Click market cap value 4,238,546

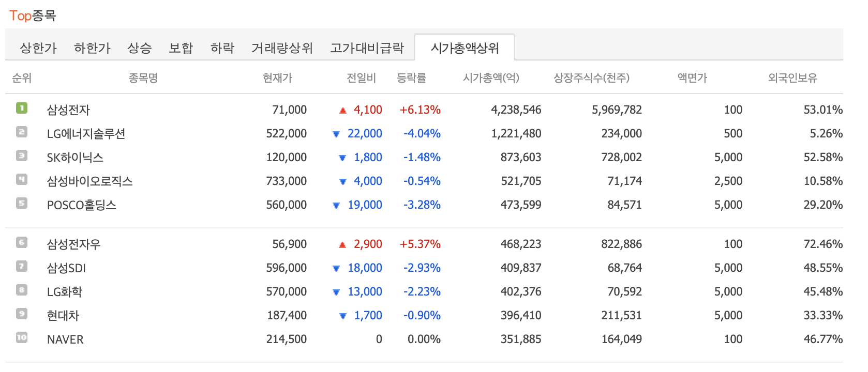click(x=516, y=110)
